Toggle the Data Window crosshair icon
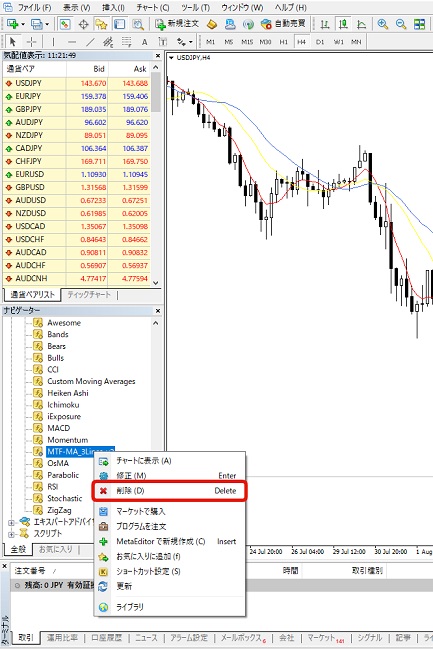This screenshot has height=649, width=433. tap(83, 24)
